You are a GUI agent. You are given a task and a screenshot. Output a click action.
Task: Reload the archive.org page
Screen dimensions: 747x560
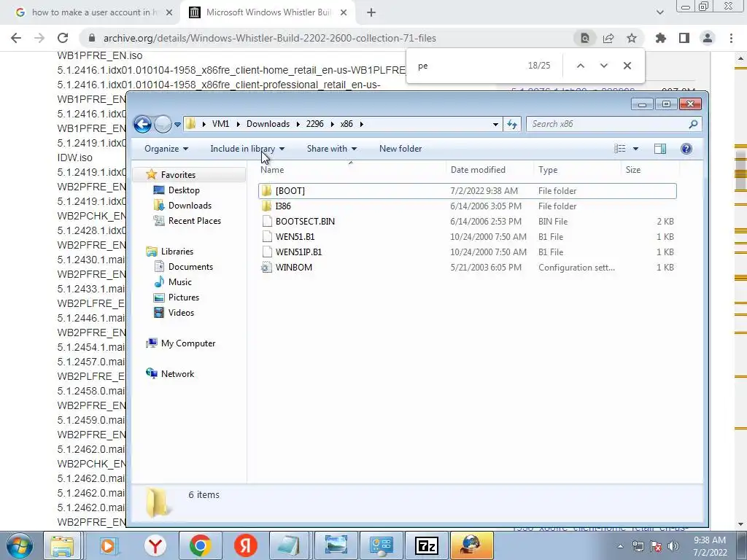(x=63, y=38)
